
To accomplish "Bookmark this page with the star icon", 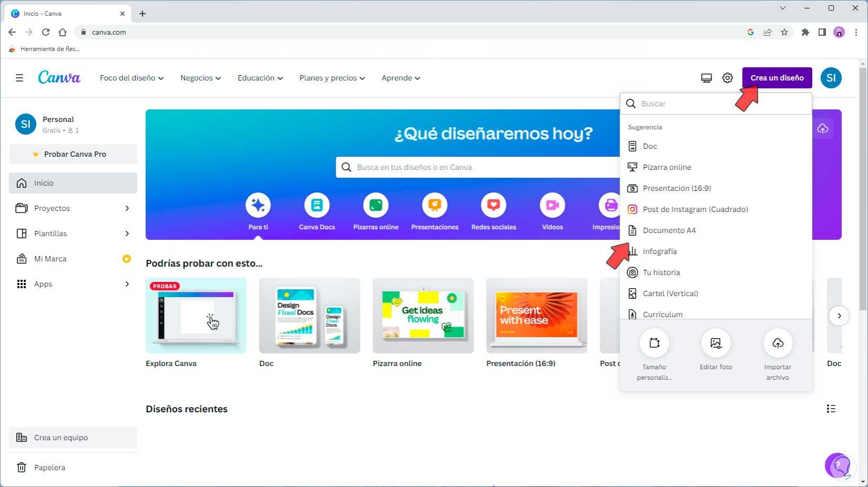I will (784, 32).
